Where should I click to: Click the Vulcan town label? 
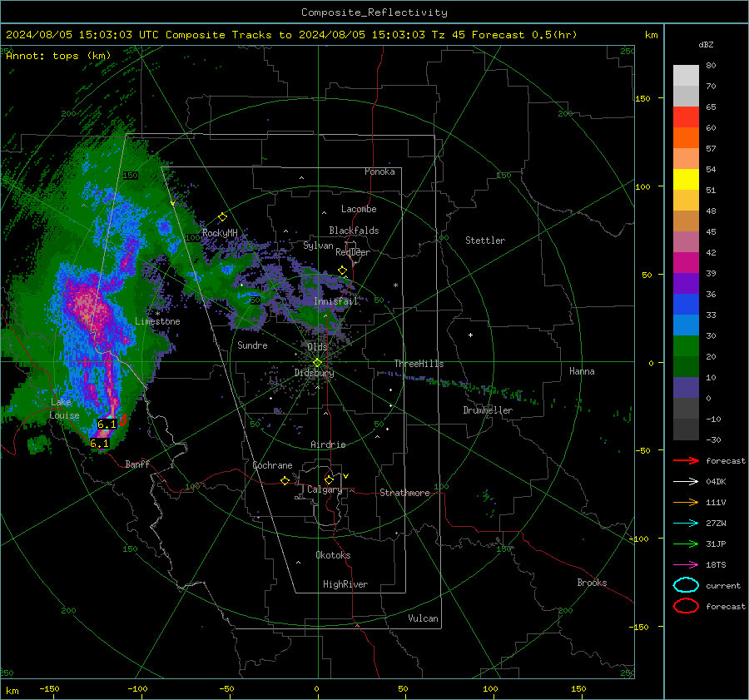tap(424, 618)
